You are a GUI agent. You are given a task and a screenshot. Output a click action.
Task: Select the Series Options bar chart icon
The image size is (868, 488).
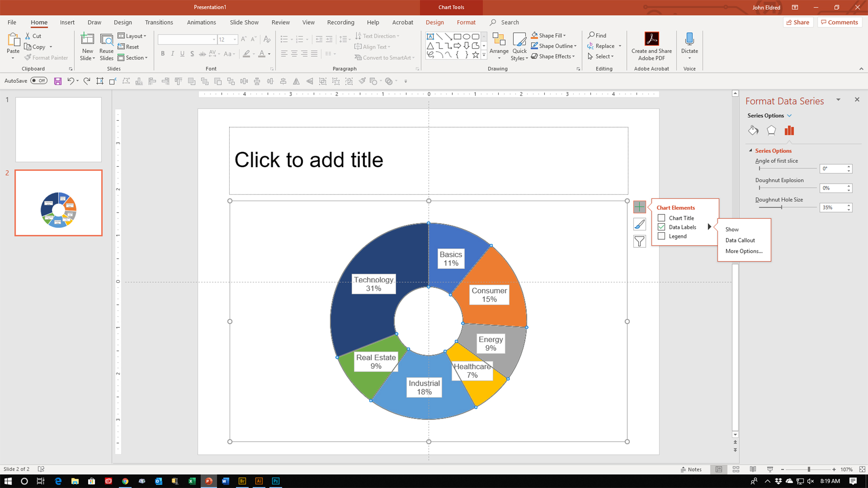pyautogui.click(x=789, y=130)
